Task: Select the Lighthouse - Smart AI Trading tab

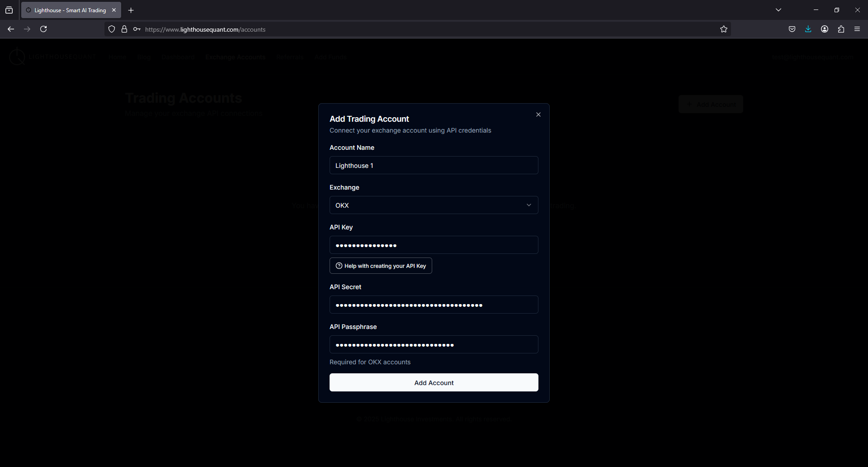Action: coord(71,10)
